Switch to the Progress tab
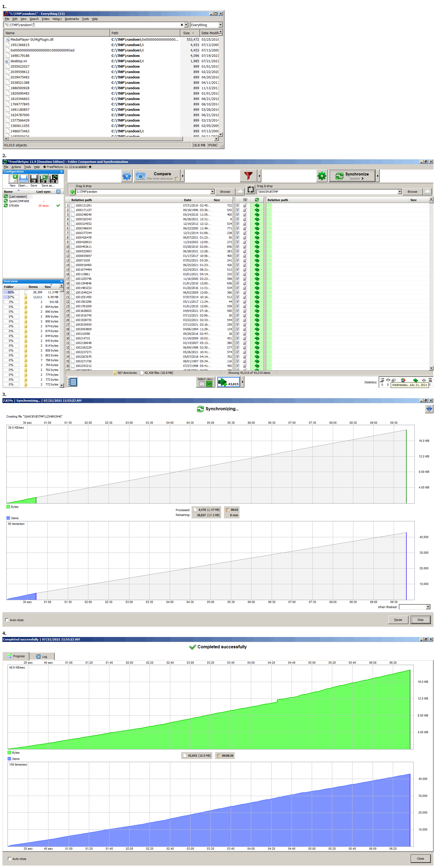The image size is (436, 868). pos(16,656)
